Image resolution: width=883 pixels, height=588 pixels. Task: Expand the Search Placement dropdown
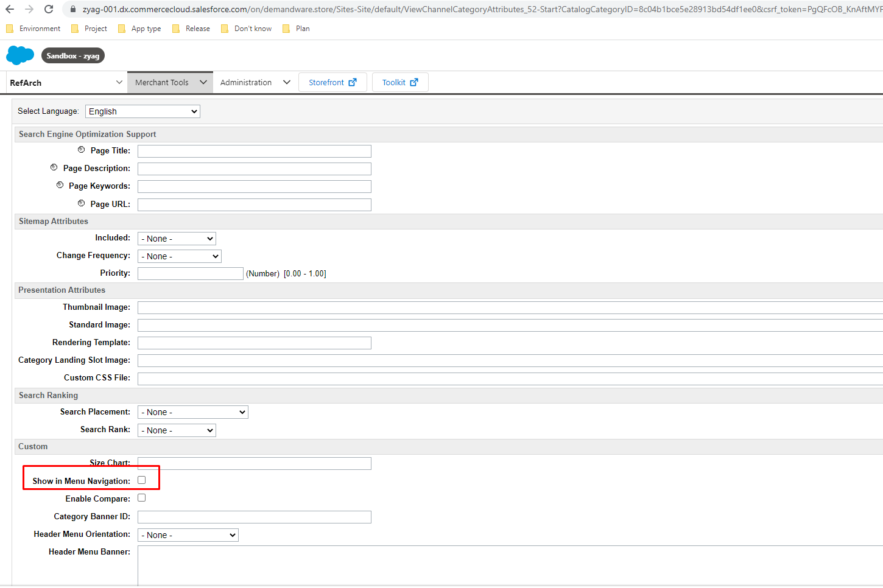(x=192, y=412)
